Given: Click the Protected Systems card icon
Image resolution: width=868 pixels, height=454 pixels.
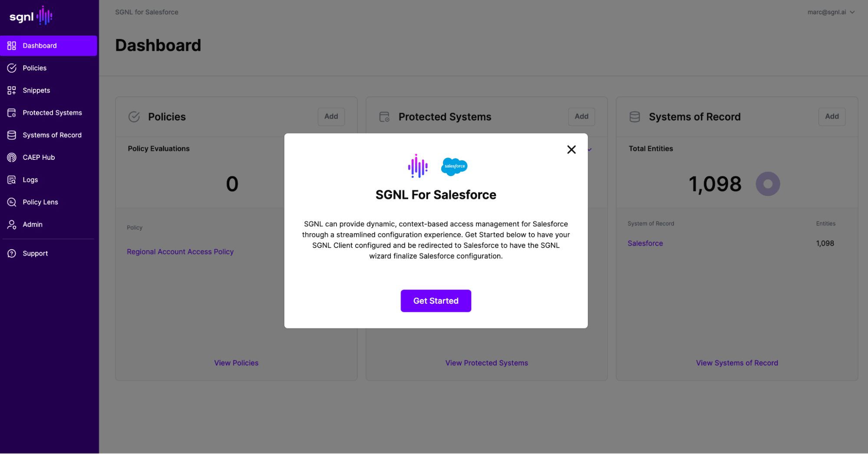Looking at the screenshot, I should click(384, 117).
